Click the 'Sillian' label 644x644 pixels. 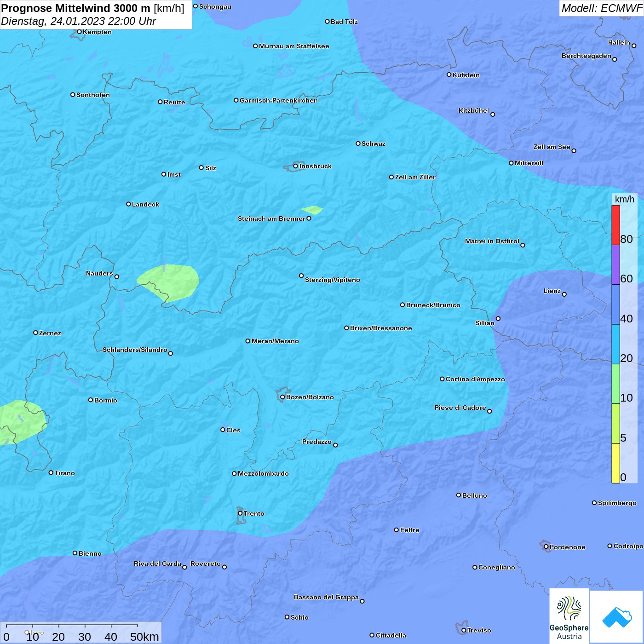pos(485,323)
